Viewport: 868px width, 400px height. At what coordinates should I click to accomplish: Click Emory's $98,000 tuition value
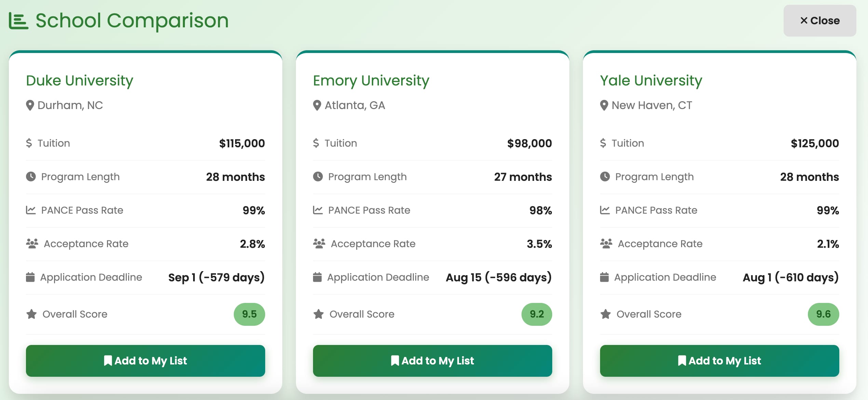[x=529, y=143]
